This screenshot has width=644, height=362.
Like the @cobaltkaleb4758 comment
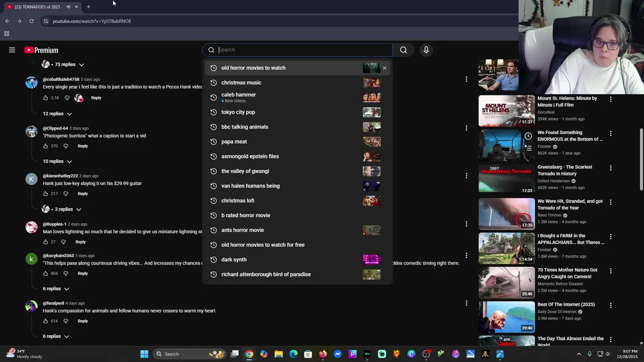tap(46, 98)
